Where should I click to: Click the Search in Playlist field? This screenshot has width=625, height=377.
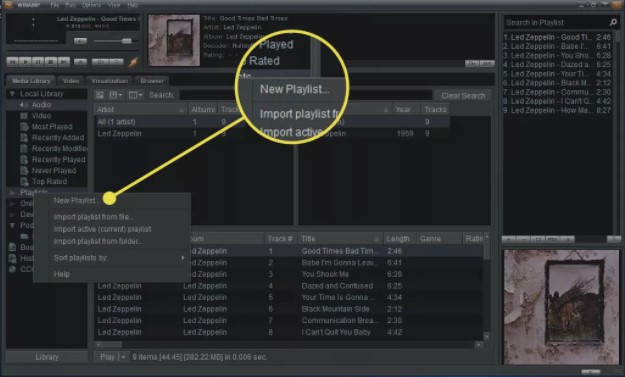[556, 23]
